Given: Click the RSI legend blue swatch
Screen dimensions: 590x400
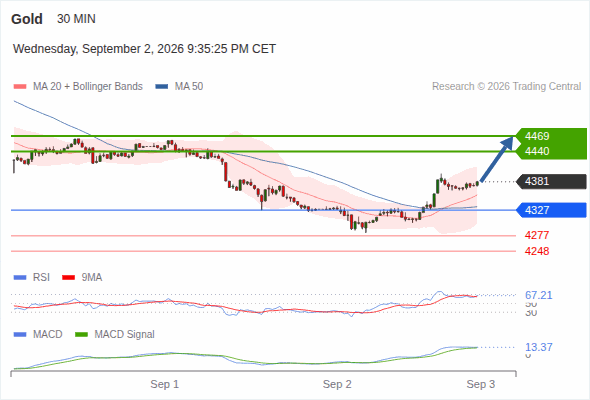Looking at the screenshot, I should click(x=20, y=278).
